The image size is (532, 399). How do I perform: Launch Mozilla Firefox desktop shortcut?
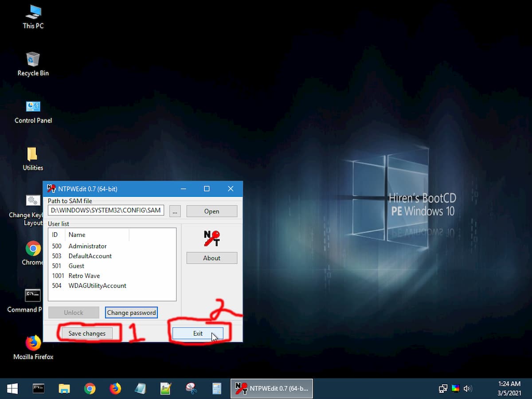point(33,348)
